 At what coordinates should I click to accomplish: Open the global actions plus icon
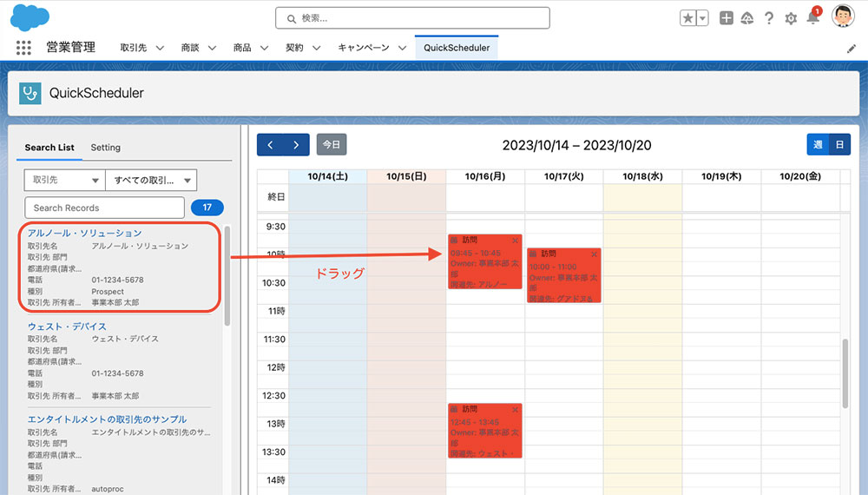point(726,18)
